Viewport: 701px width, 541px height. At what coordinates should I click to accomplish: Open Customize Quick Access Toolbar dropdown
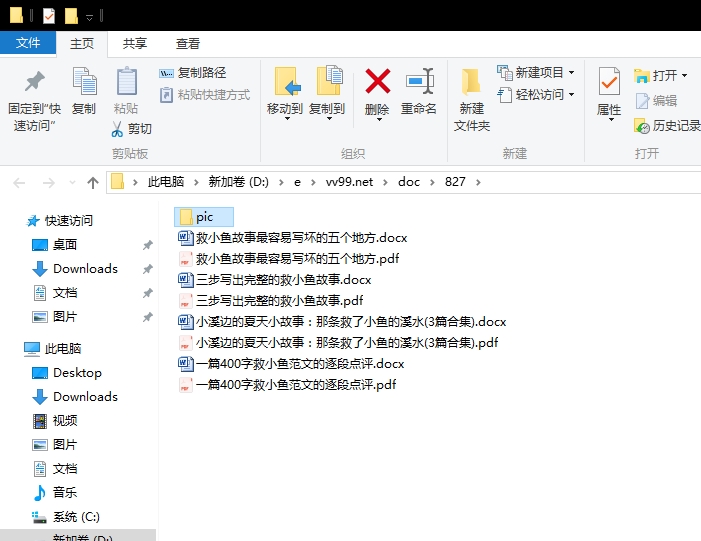(89, 17)
